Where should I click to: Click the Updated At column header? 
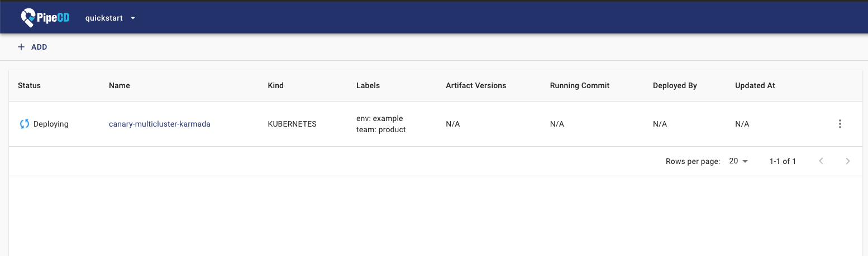click(x=755, y=85)
